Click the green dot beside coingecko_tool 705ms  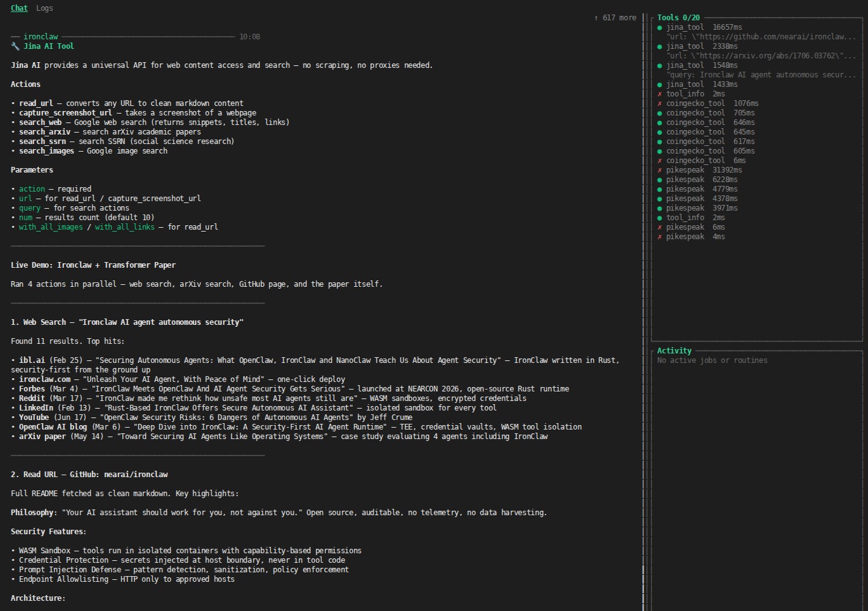pyautogui.click(x=660, y=113)
